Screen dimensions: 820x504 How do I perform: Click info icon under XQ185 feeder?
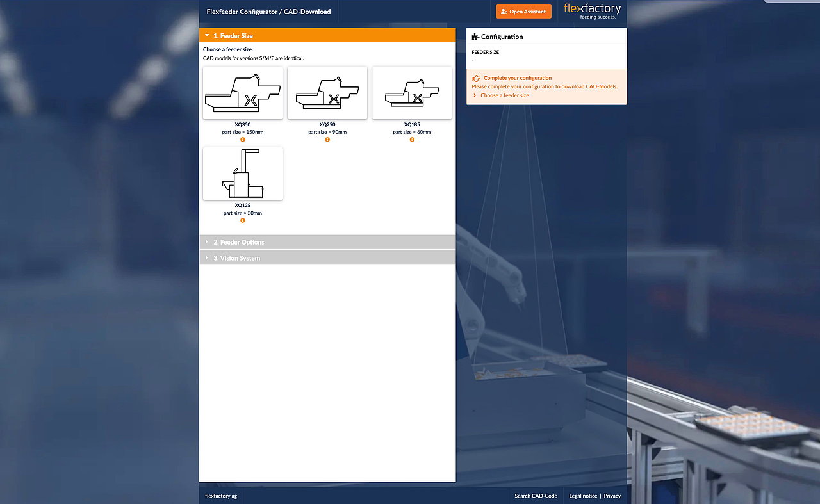(412, 140)
